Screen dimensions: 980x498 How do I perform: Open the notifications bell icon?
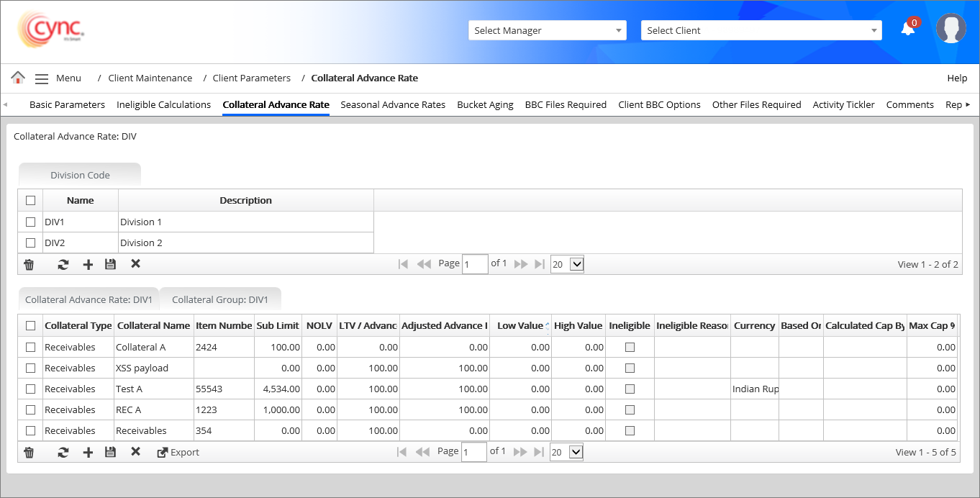(908, 29)
